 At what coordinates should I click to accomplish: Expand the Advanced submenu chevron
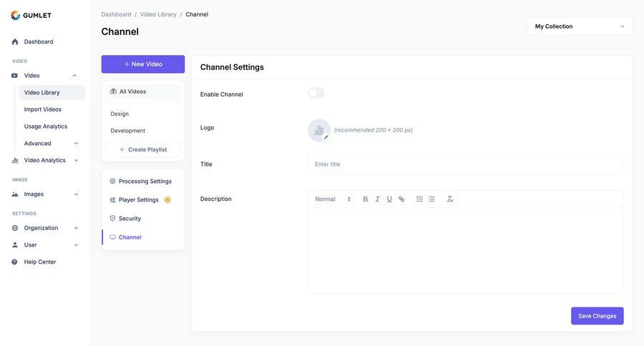[x=76, y=143]
